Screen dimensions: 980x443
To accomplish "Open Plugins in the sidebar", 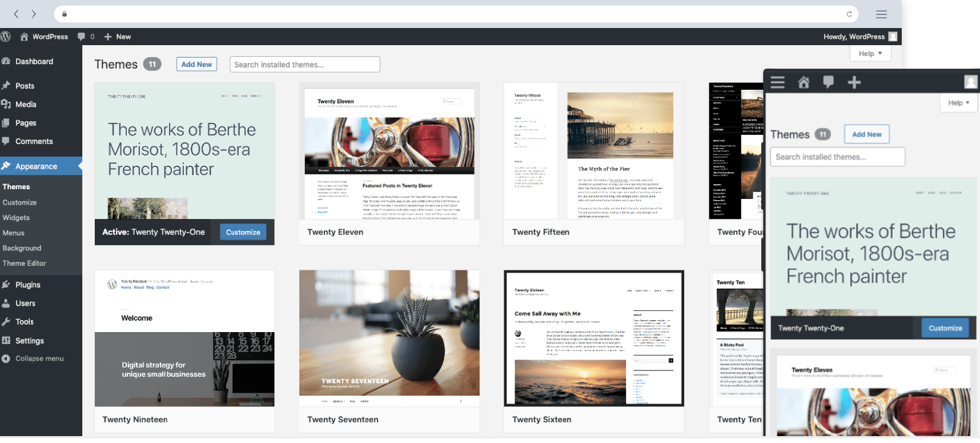I will 27,285.
